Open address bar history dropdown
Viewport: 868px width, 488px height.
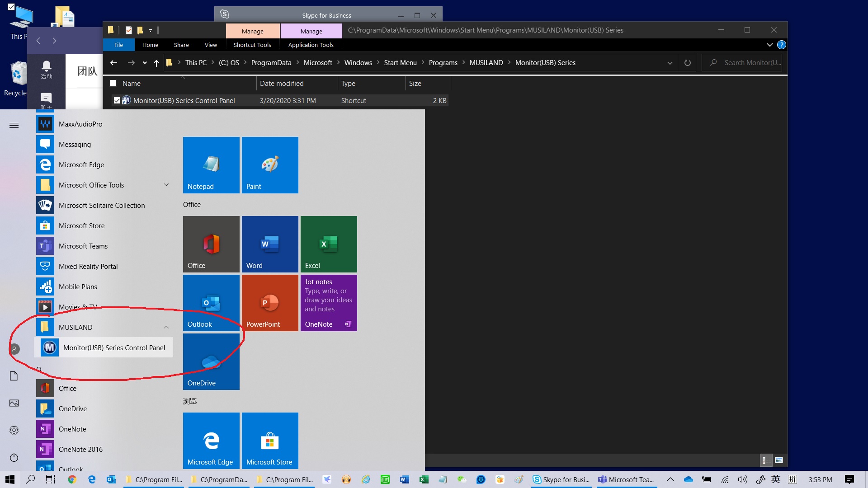670,63
